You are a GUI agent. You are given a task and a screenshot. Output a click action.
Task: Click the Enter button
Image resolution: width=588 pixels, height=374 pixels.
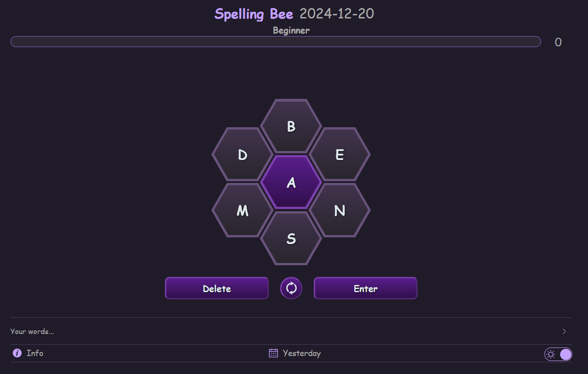tap(365, 288)
